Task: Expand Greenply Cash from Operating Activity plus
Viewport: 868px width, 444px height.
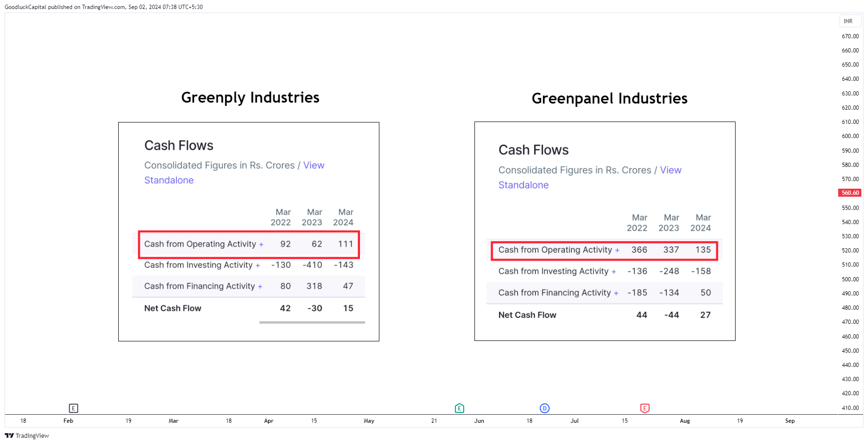Action: pyautogui.click(x=261, y=244)
